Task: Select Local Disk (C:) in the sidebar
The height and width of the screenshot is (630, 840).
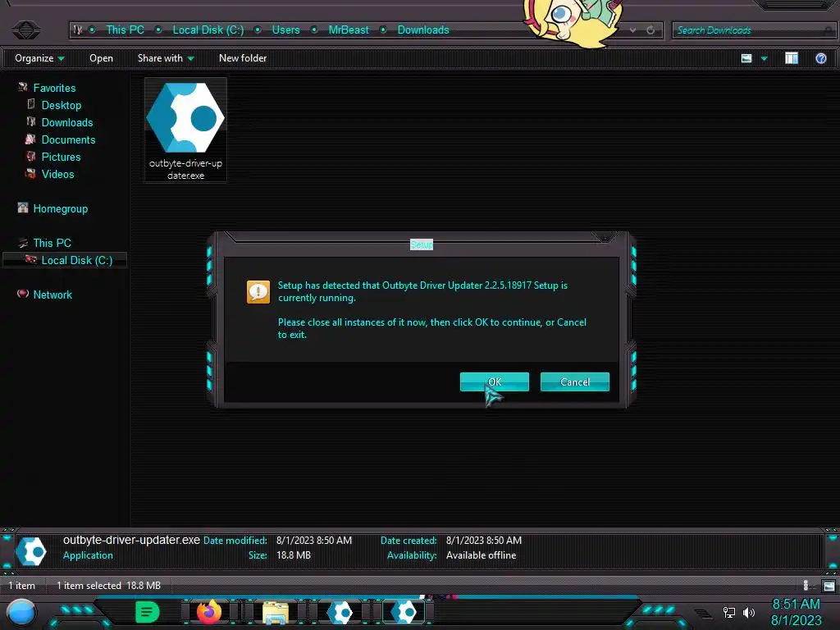Action: click(x=76, y=260)
